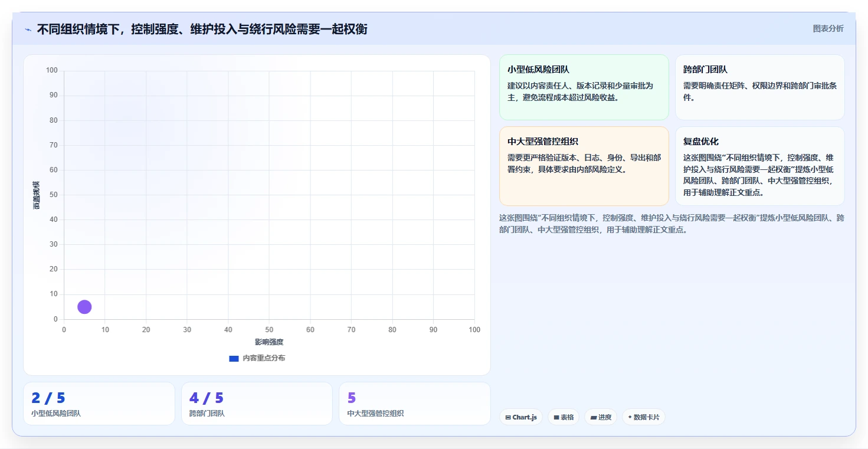Screen dimensions: 868x449
Task: Toggle the blue 内容重点分布 legend swatch
Action: [x=234, y=358]
